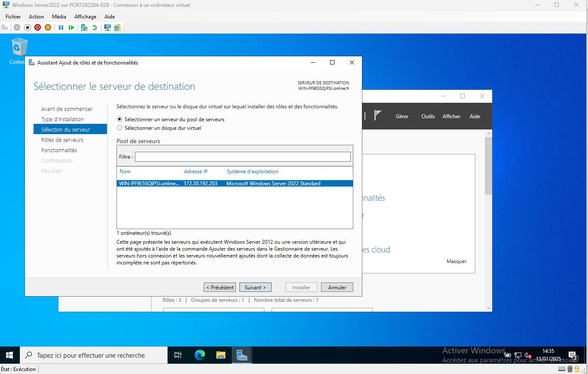Image resolution: width=588 pixels, height=374 pixels.
Task: Go to 'Rôles de serveurs' wizard step
Action: click(x=62, y=140)
